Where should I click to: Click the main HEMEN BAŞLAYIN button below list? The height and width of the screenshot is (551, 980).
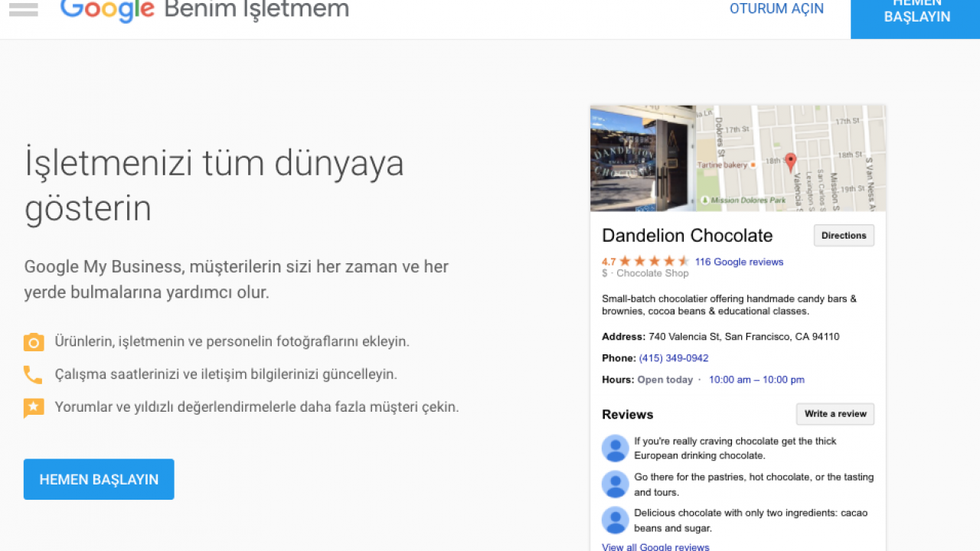[x=99, y=479]
